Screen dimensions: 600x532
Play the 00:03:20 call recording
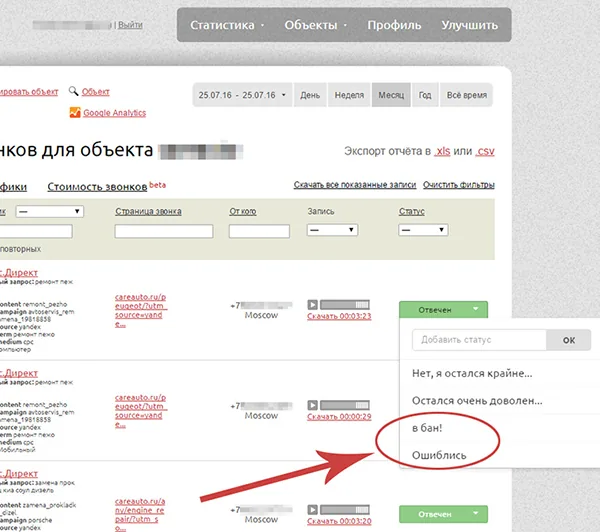click(x=312, y=509)
